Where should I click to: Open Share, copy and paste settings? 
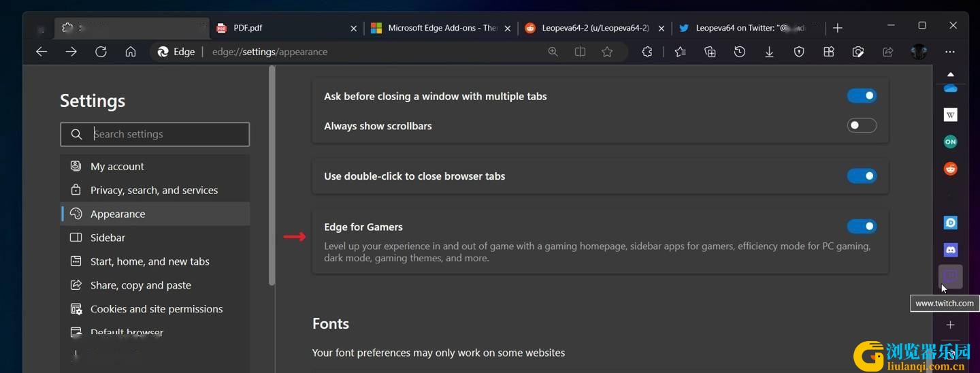[x=155, y=285]
